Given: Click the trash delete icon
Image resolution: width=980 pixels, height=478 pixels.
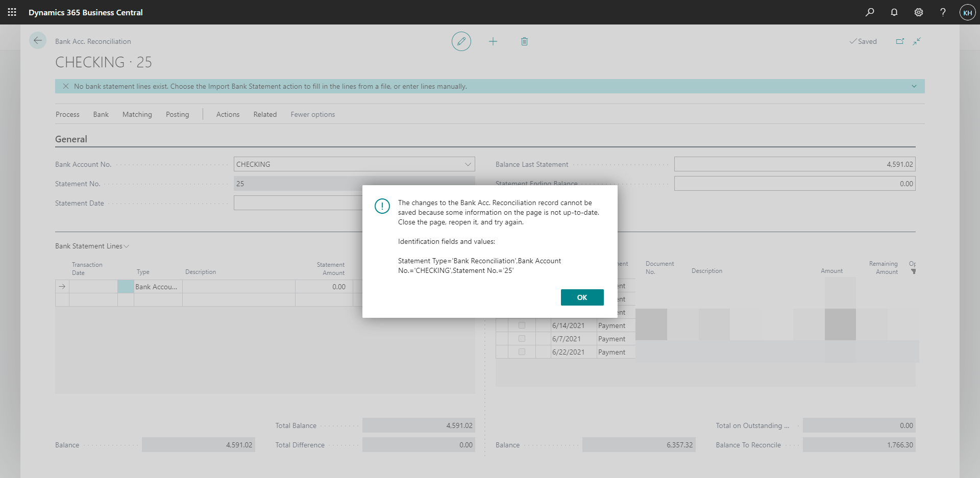Looking at the screenshot, I should click(x=524, y=41).
